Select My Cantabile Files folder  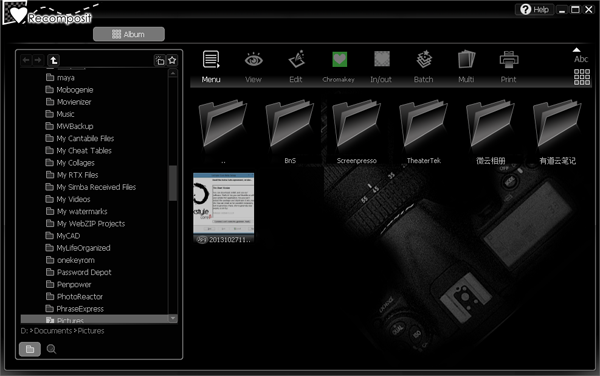point(80,138)
